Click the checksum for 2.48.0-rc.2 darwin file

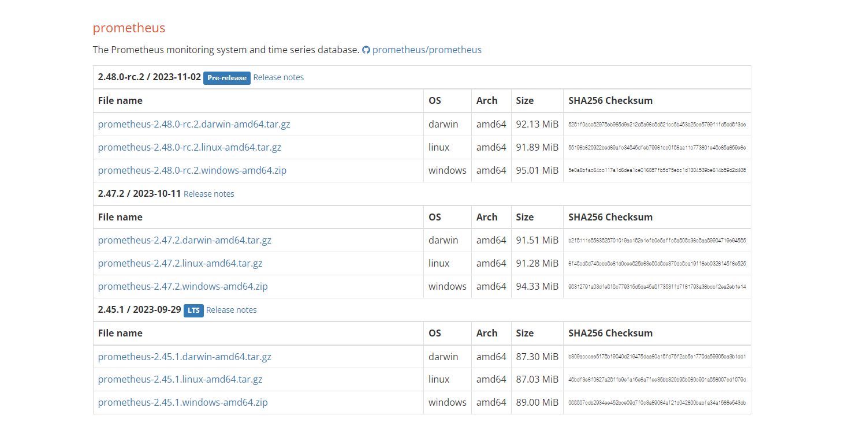[657, 124]
